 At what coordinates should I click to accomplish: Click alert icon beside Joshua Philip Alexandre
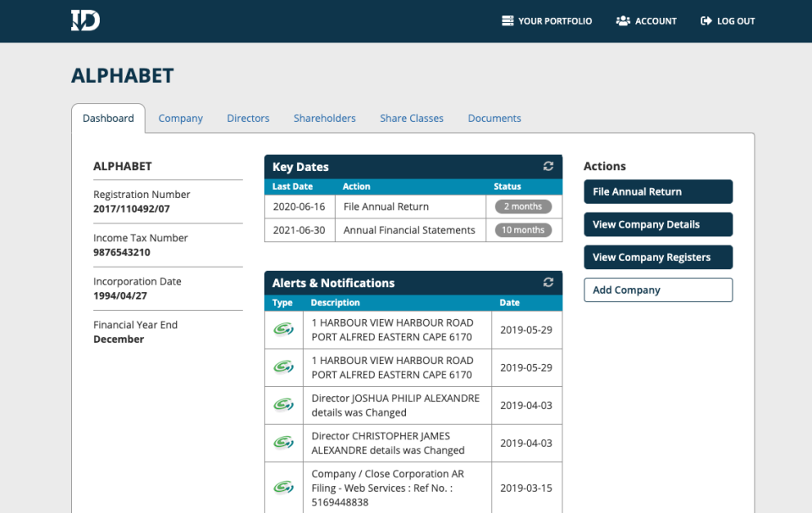click(283, 405)
